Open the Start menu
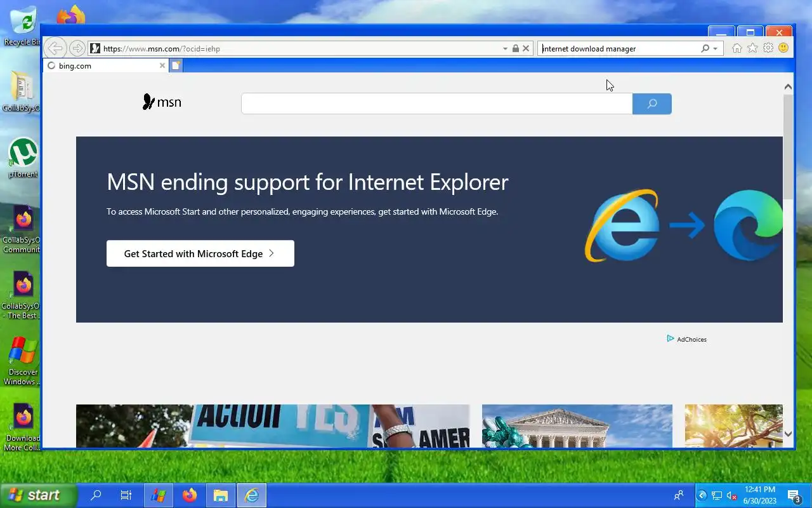 (x=38, y=495)
